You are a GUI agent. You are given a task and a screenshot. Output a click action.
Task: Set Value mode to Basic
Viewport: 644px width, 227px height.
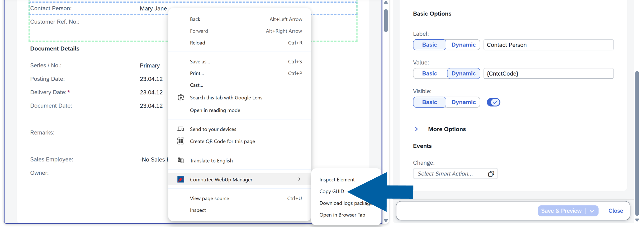[x=429, y=73]
